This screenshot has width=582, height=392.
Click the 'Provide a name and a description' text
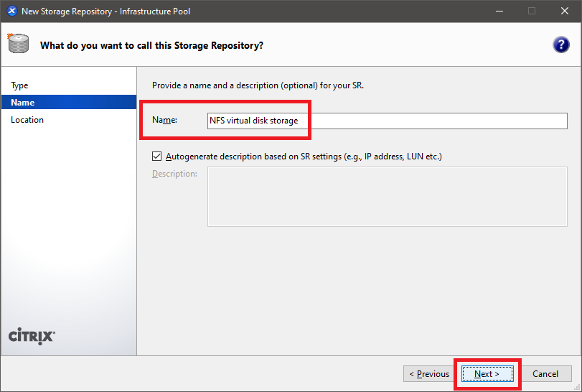click(258, 85)
